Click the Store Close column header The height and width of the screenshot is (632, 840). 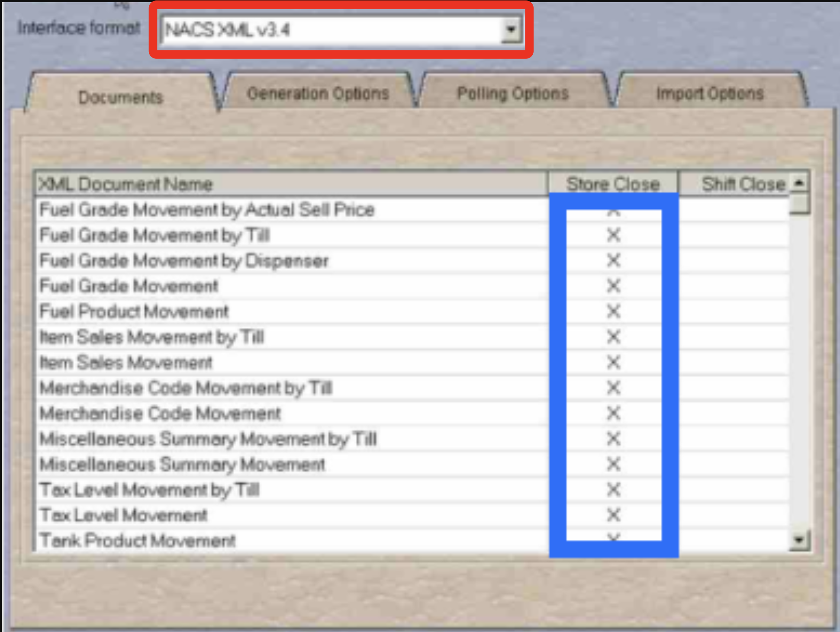tap(613, 184)
